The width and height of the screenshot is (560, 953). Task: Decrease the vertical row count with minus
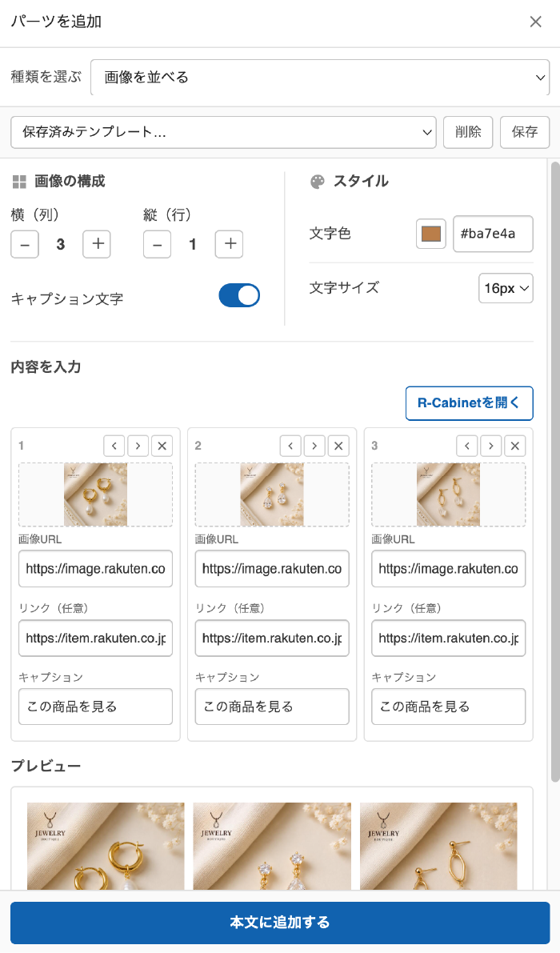point(158,244)
